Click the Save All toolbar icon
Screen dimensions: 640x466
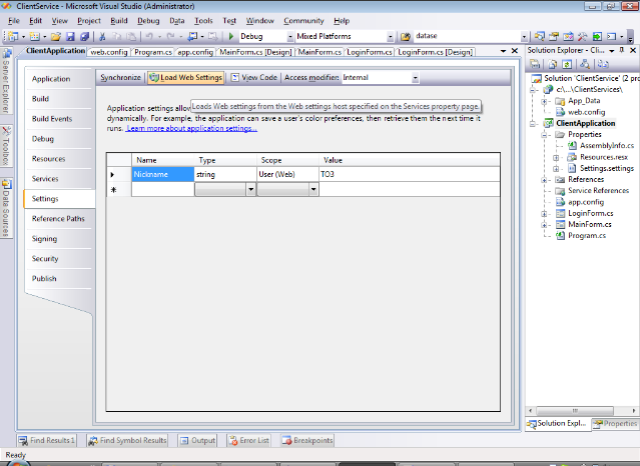coord(84,37)
